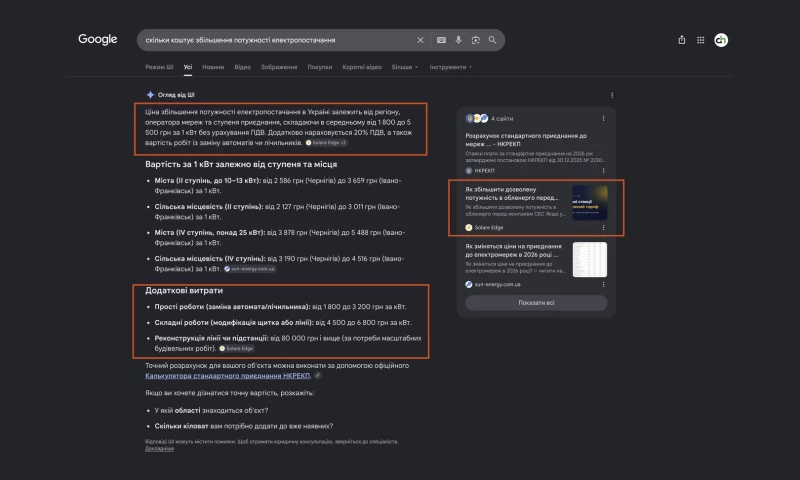Open the 'Відео' tab
Screen dimensions: 800x480
[x=242, y=67]
